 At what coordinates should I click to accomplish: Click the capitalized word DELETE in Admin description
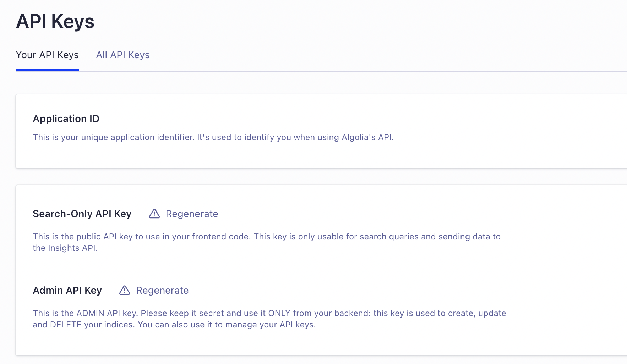click(66, 325)
